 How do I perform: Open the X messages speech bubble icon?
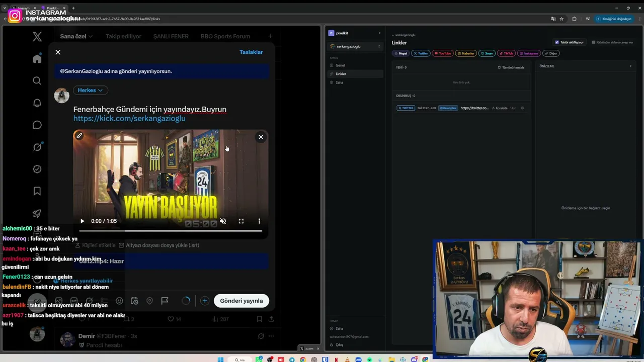[37, 125]
